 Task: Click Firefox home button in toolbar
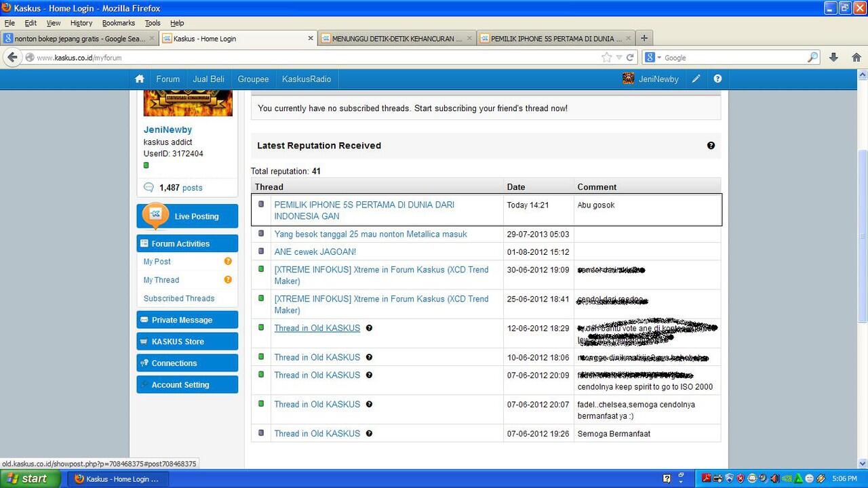[x=856, y=58]
